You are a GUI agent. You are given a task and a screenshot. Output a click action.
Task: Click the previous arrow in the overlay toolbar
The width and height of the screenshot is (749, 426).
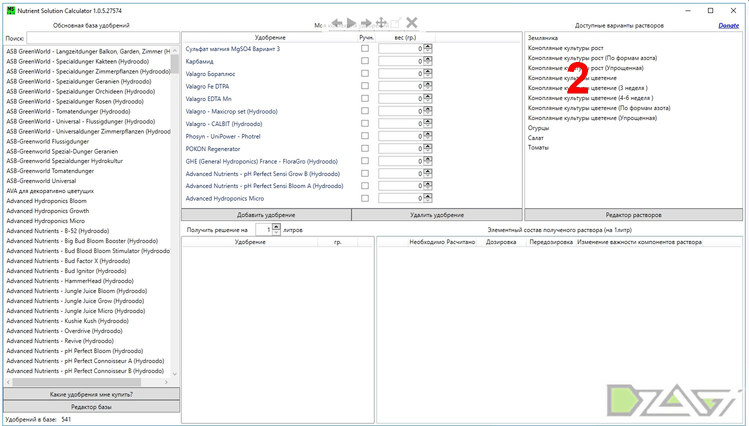[x=337, y=22]
